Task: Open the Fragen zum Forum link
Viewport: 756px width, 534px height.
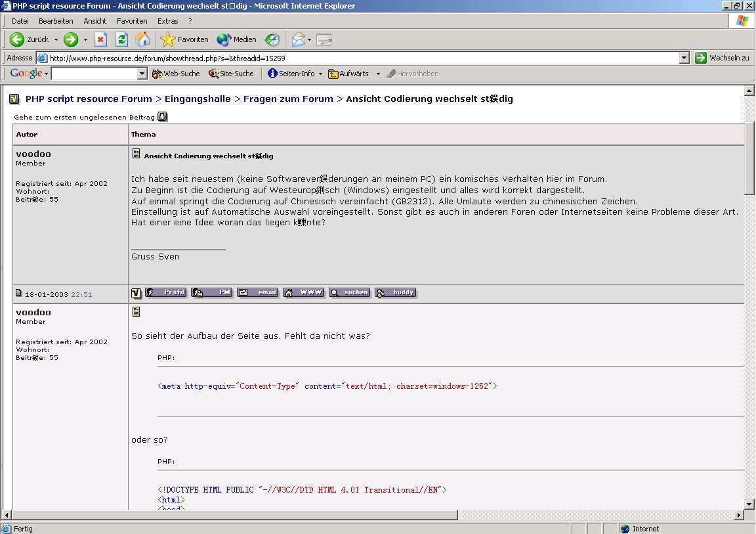Action: pos(288,99)
